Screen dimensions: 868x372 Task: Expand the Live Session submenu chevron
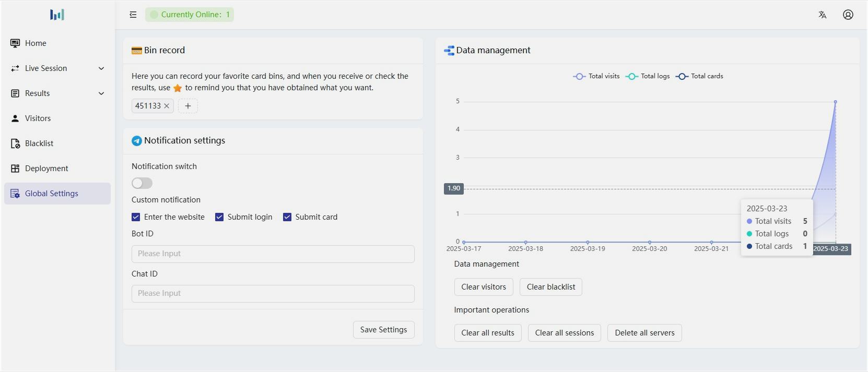click(101, 68)
